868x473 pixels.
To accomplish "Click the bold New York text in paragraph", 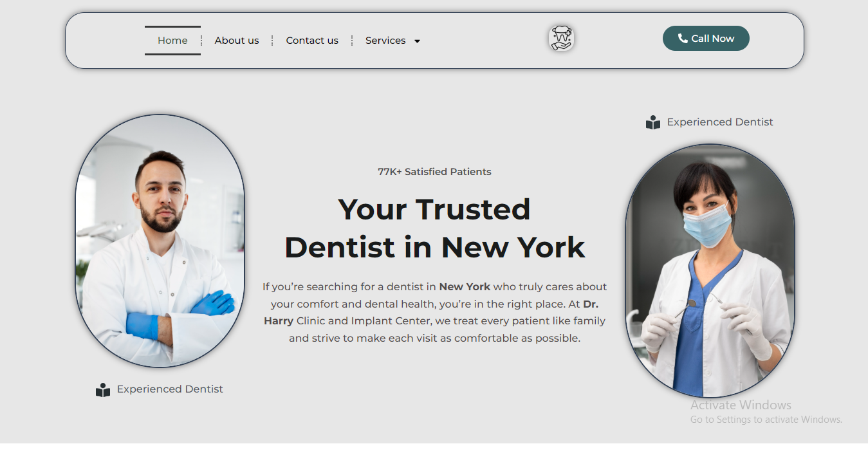I will click(x=465, y=286).
